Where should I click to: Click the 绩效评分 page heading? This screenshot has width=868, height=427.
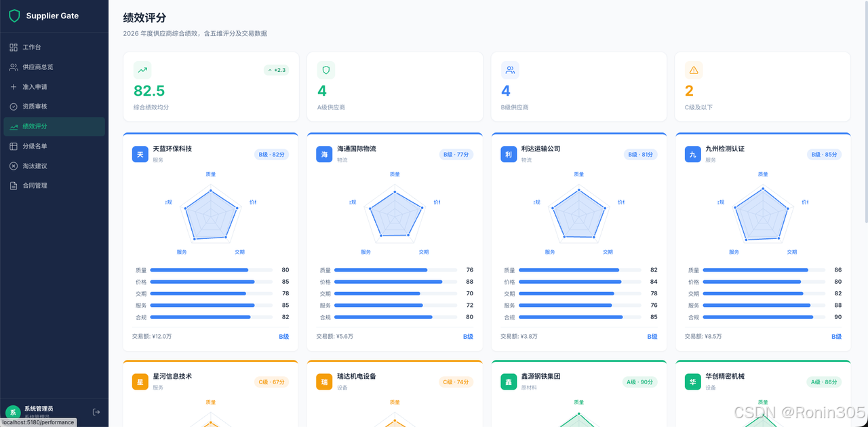(x=144, y=18)
